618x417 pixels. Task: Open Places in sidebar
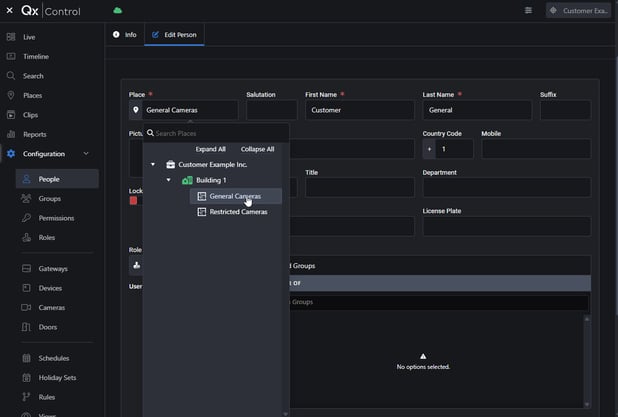(32, 95)
